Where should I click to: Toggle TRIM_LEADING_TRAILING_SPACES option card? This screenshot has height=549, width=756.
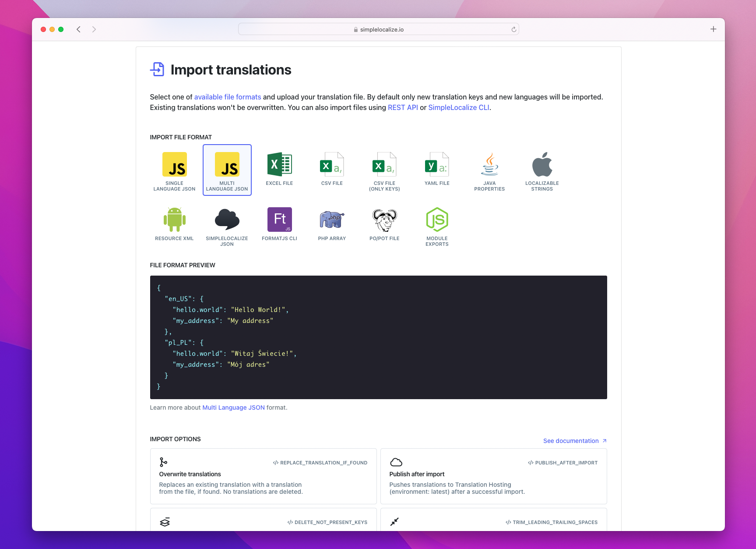[493, 520]
